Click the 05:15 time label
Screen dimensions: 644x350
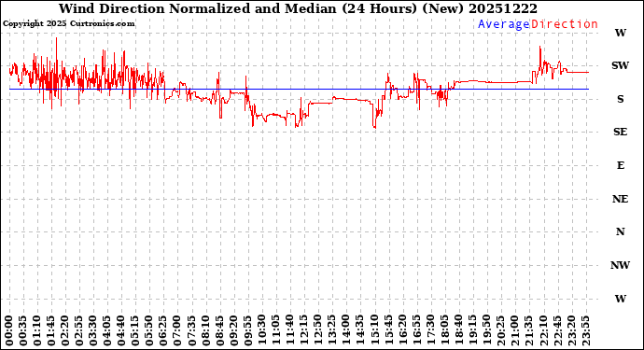click(135, 331)
